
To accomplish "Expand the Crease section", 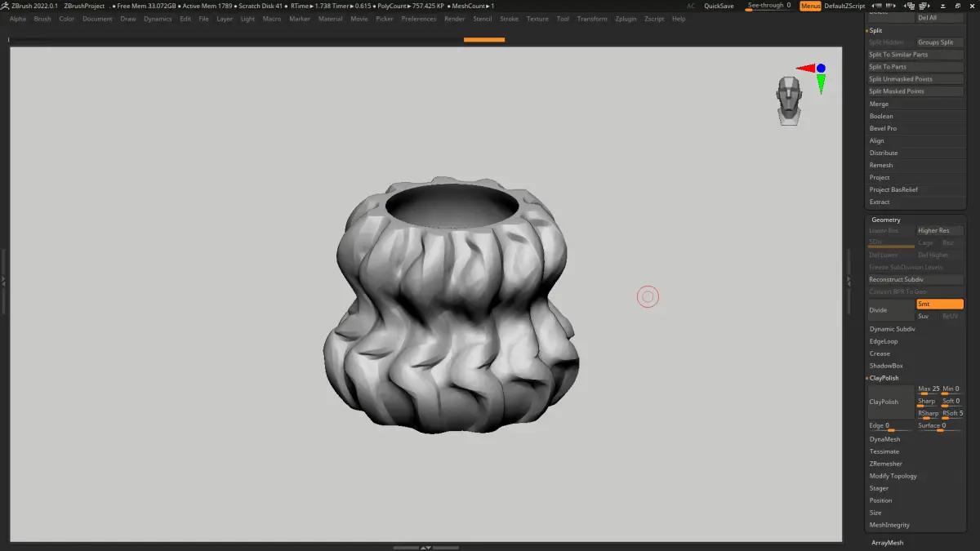I will point(880,353).
